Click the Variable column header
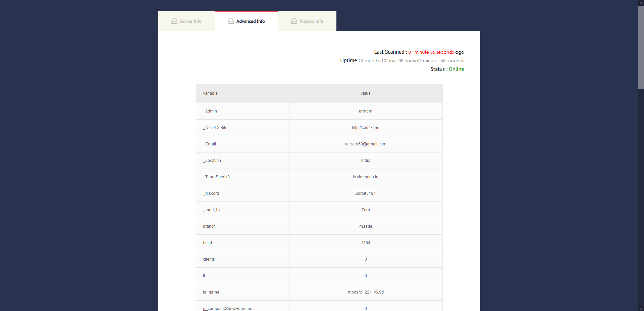 tap(210, 93)
